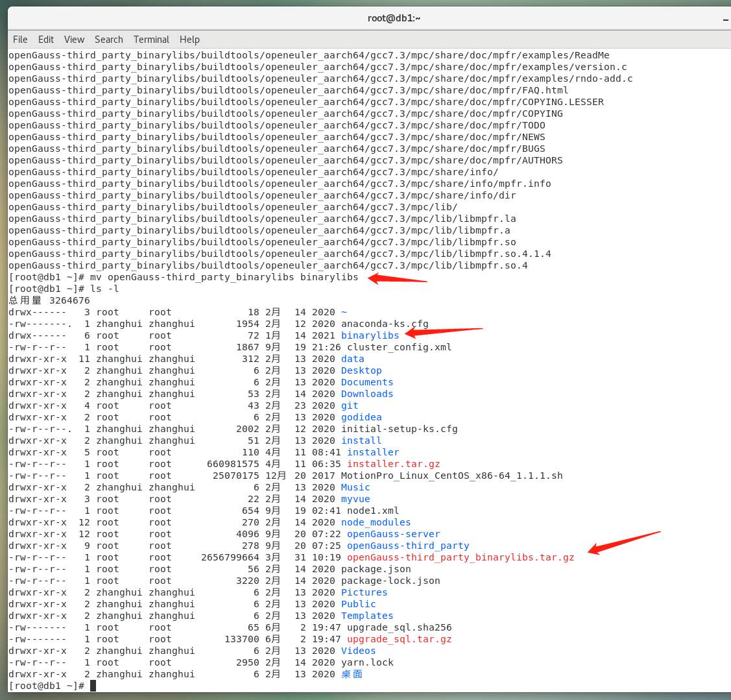Click the mv openGauss-third_party_binarylibs command line

coord(183,277)
